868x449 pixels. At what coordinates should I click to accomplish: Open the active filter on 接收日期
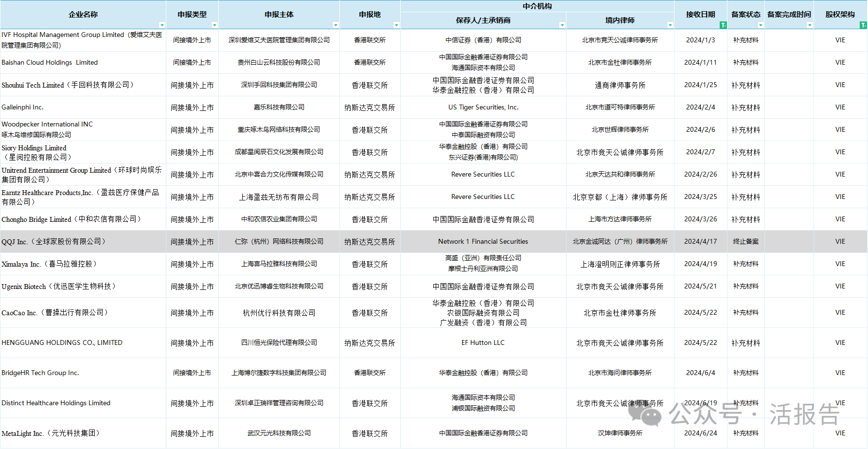pos(723,25)
